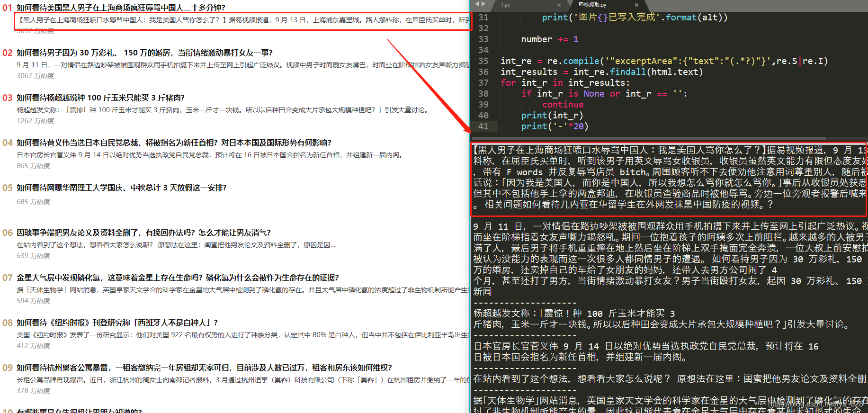Viewport: 868px width, 413px height.
Task: Click line number 31 in the gutter
Action: [x=483, y=18]
